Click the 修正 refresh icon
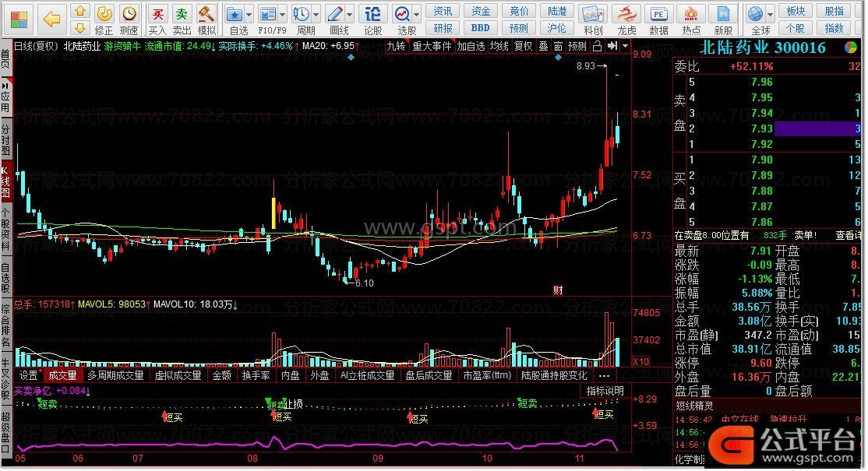This screenshot has width=868, height=471. pyautogui.click(x=104, y=13)
